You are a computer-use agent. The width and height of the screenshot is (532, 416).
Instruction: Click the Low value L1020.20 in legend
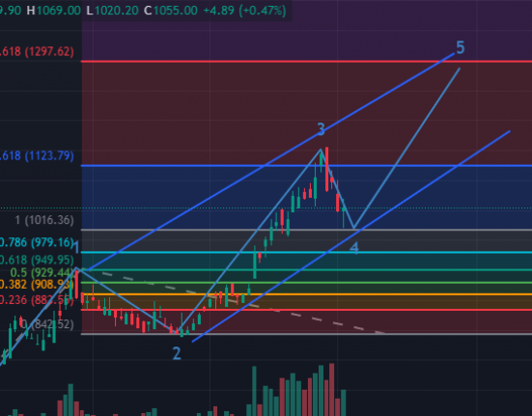(x=112, y=11)
